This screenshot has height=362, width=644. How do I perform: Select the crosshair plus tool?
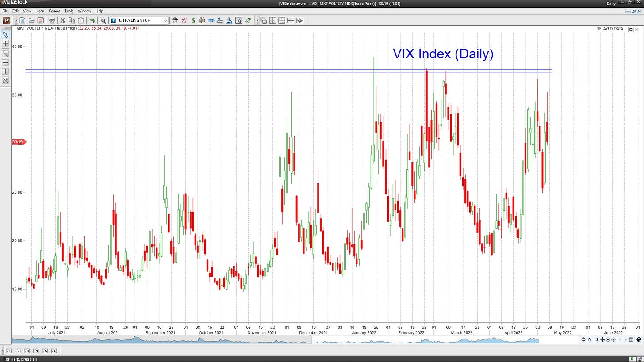[5, 43]
